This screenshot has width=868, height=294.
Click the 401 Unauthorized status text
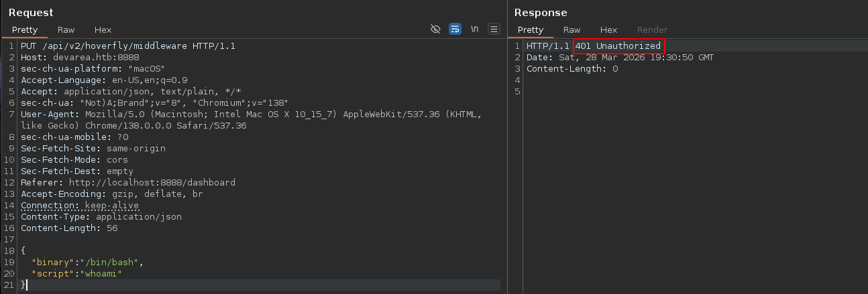coord(618,46)
